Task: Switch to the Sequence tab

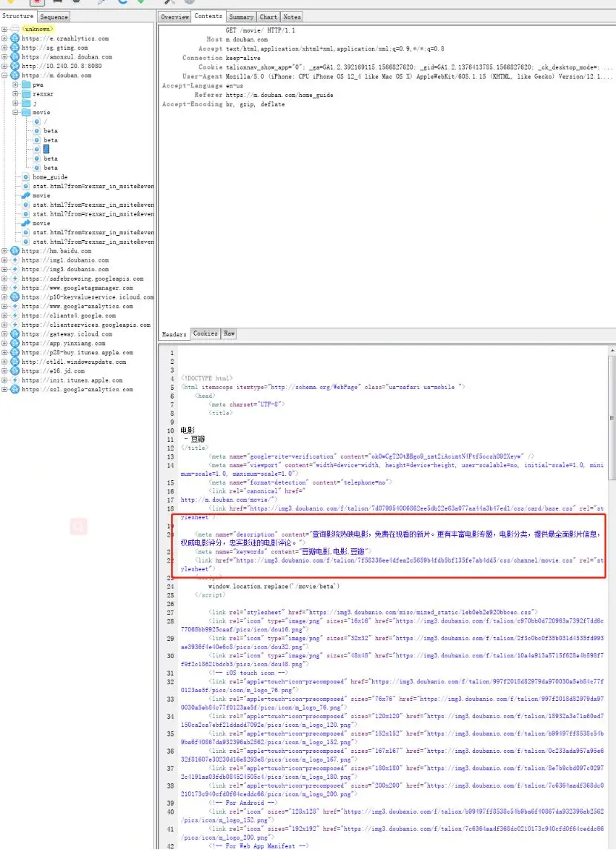Action: pos(54,17)
